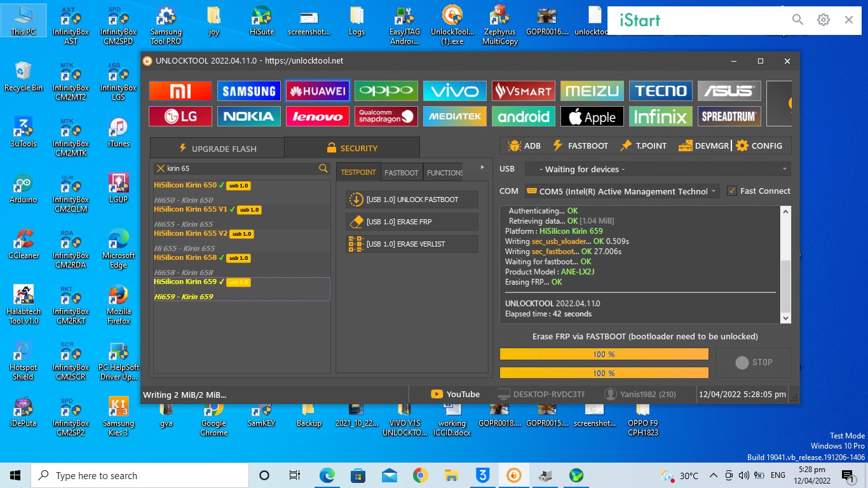The width and height of the screenshot is (868, 488).
Task: Select the Android brand logo
Action: [524, 116]
